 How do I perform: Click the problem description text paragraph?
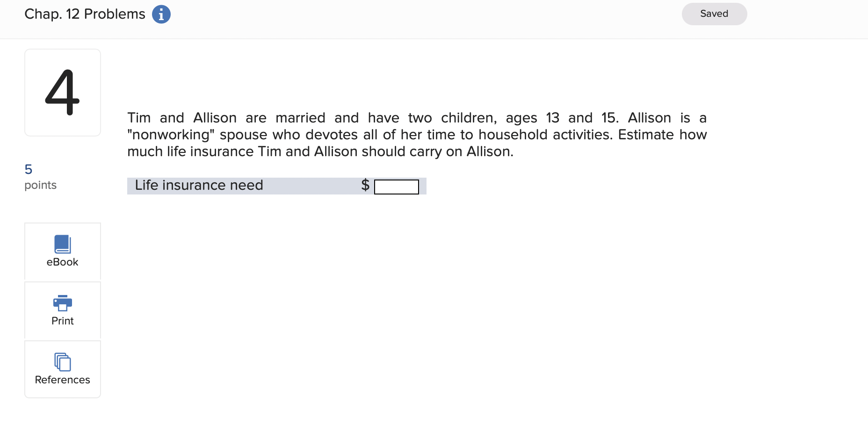(416, 135)
